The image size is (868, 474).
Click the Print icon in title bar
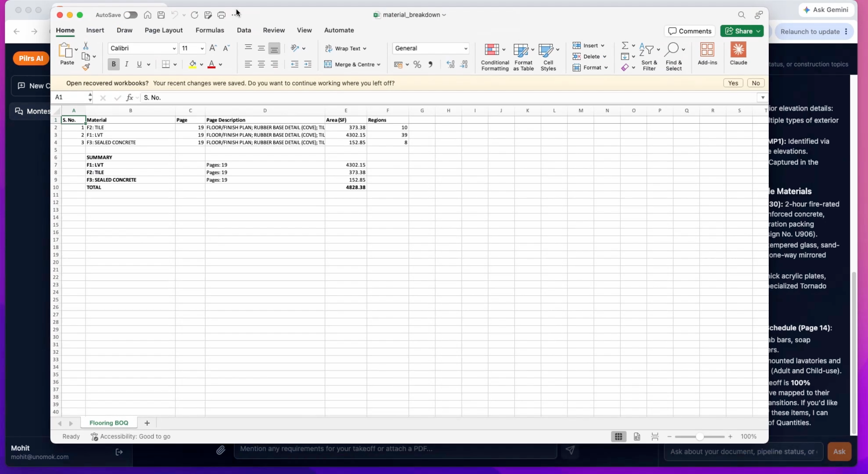(x=222, y=15)
